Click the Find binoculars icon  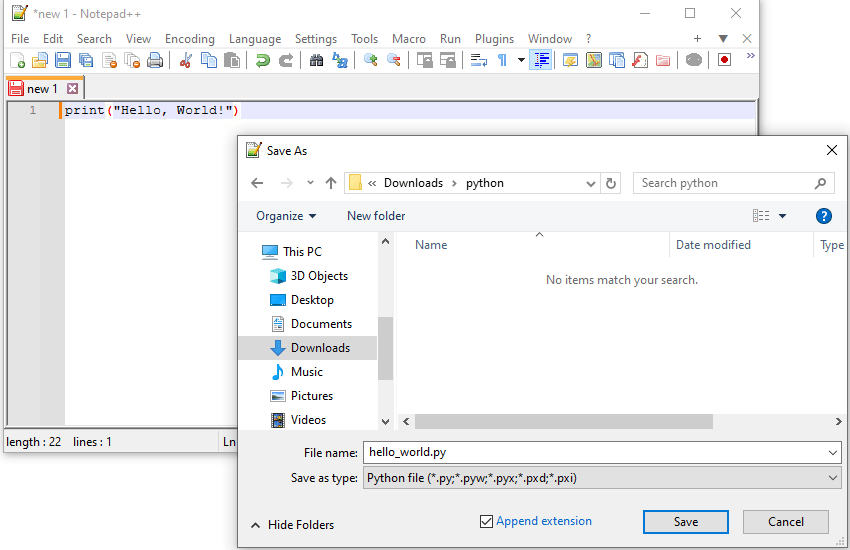[x=317, y=60]
